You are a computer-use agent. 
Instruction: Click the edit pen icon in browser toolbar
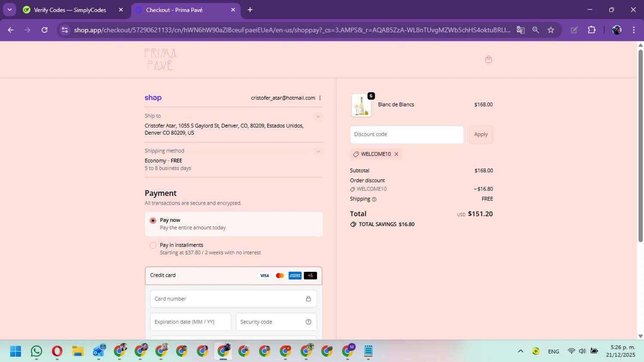[574, 30]
